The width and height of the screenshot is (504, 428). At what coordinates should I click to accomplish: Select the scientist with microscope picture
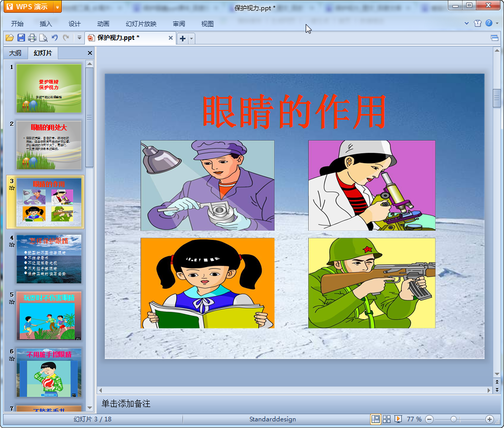[372, 185]
